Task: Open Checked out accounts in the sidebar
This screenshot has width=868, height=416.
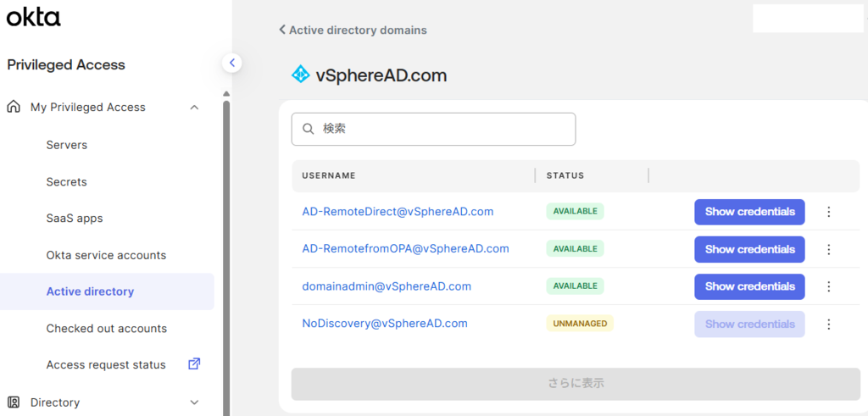Action: click(106, 329)
